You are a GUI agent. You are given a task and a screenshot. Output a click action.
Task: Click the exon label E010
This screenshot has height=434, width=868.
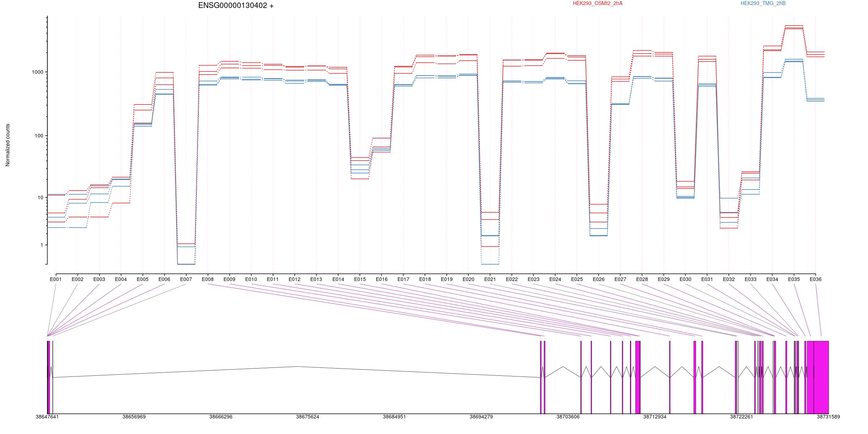251,279
